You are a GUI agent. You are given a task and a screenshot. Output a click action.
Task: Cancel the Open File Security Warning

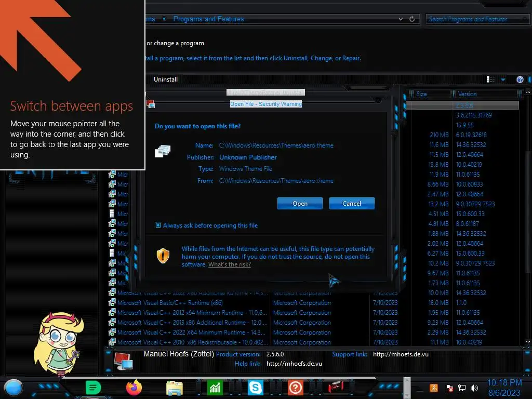tap(352, 204)
